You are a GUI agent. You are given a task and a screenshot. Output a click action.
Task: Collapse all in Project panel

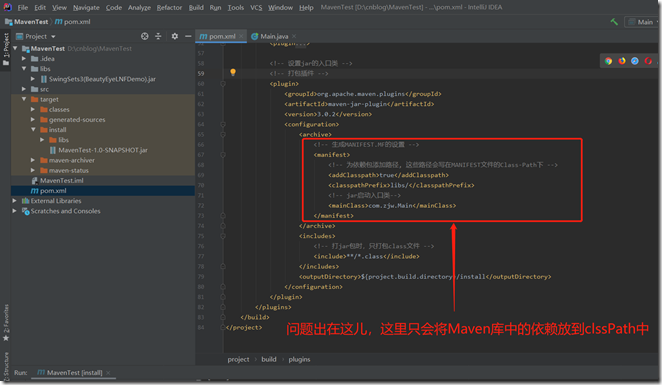coord(158,36)
